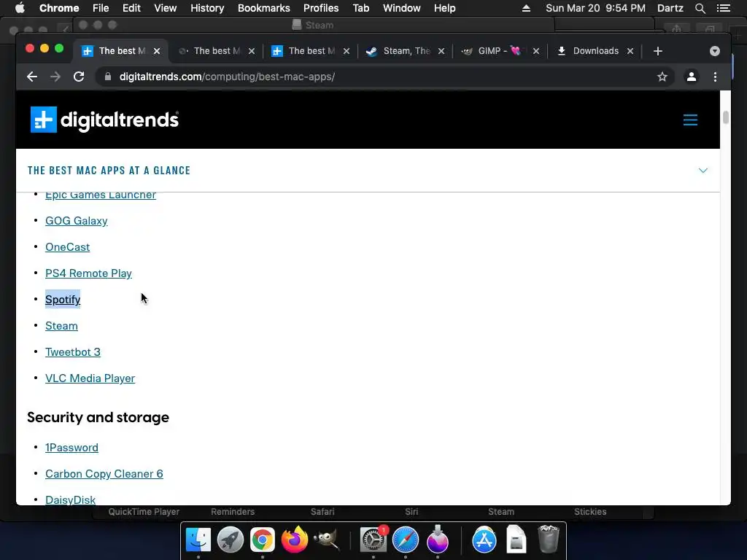747x560 pixels.
Task: Open the PS4 Remote Play link
Action: [88, 273]
